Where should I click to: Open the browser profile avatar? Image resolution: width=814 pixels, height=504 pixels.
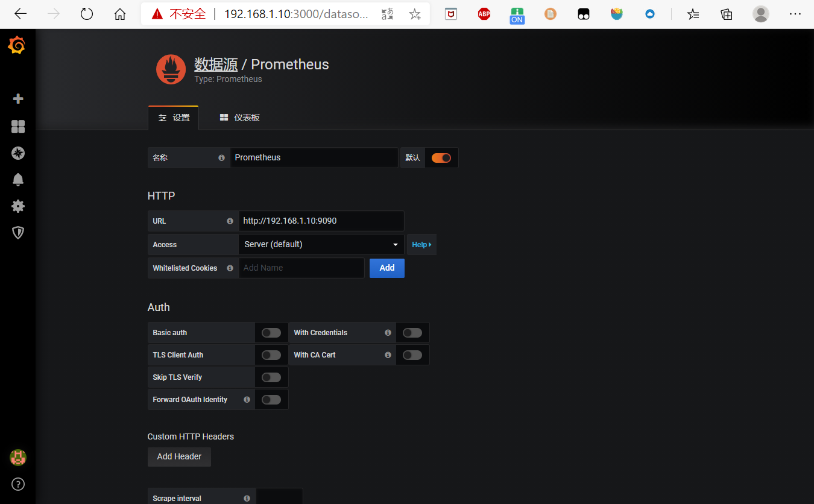pyautogui.click(x=761, y=14)
